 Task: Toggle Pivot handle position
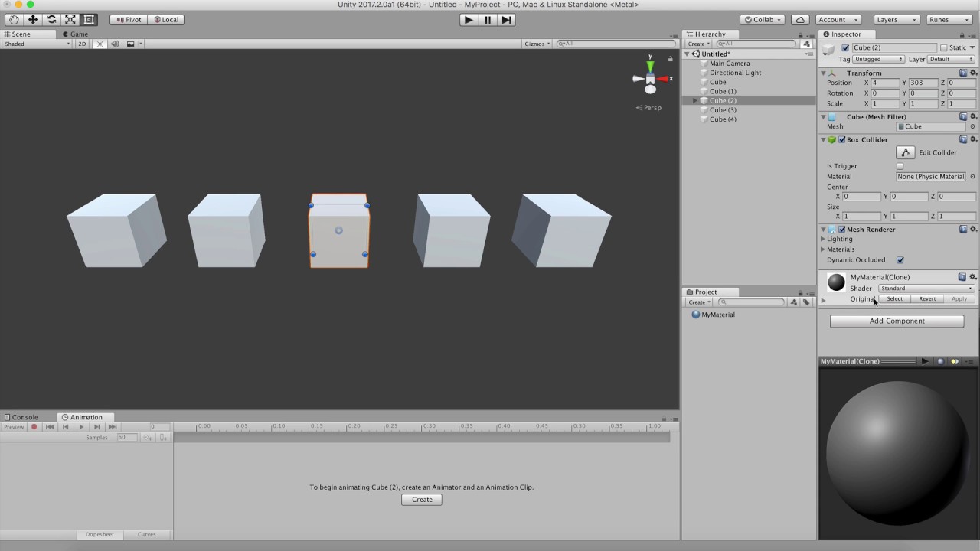pos(129,20)
